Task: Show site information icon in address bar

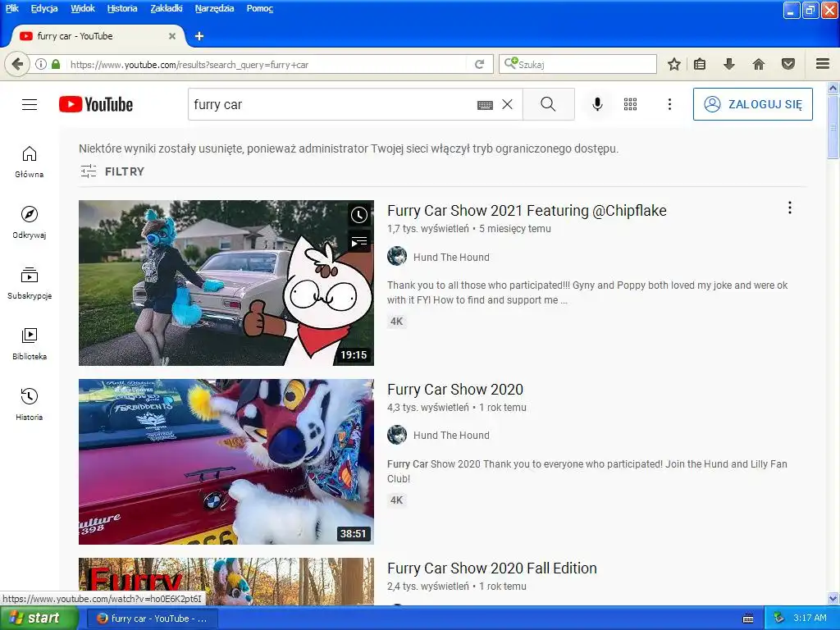Action: coord(41,64)
